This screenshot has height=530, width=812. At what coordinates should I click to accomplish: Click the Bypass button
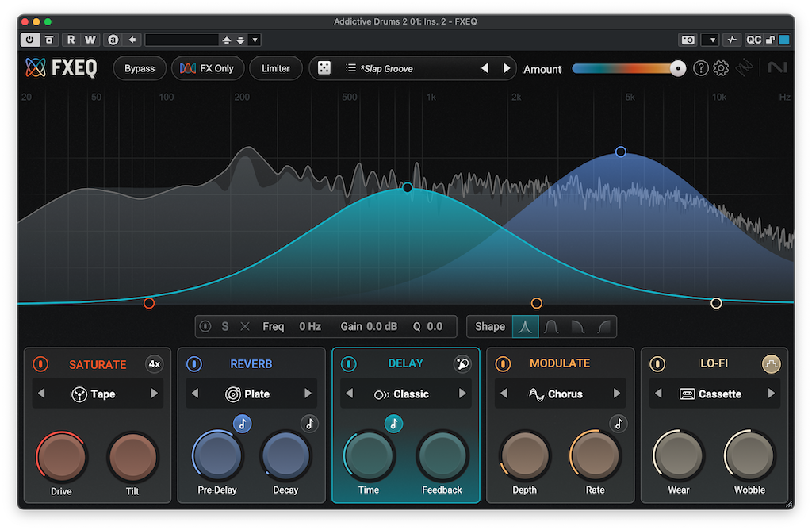coord(140,68)
